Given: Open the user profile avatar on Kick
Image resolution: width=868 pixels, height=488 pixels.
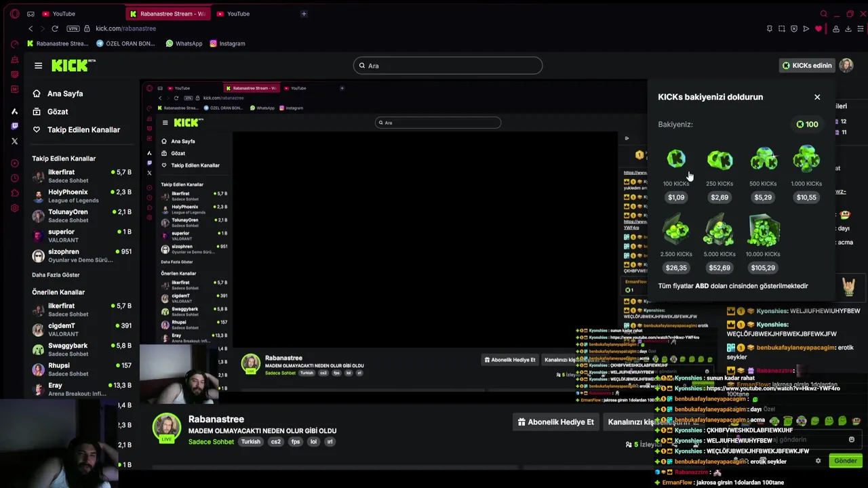Looking at the screenshot, I should (x=846, y=65).
